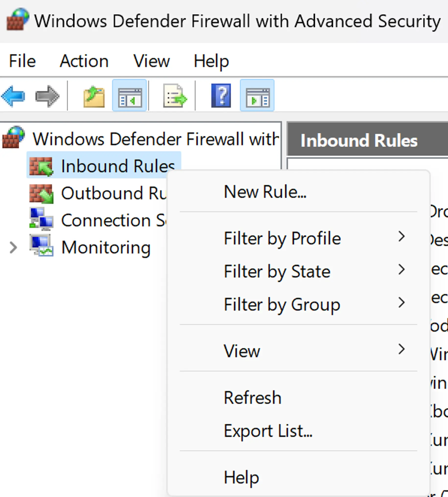Image resolution: width=448 pixels, height=497 pixels.
Task: Open the Help menu in menu bar
Action: tap(212, 61)
